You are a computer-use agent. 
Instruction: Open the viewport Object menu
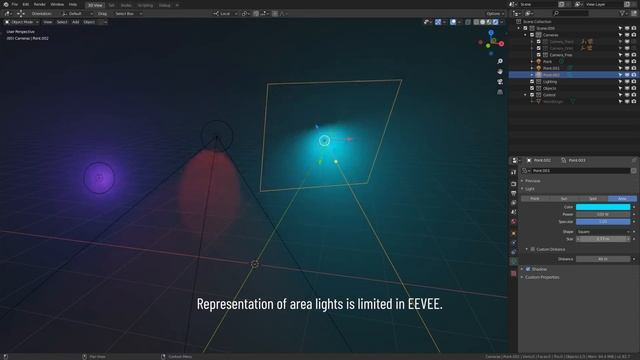tap(89, 22)
